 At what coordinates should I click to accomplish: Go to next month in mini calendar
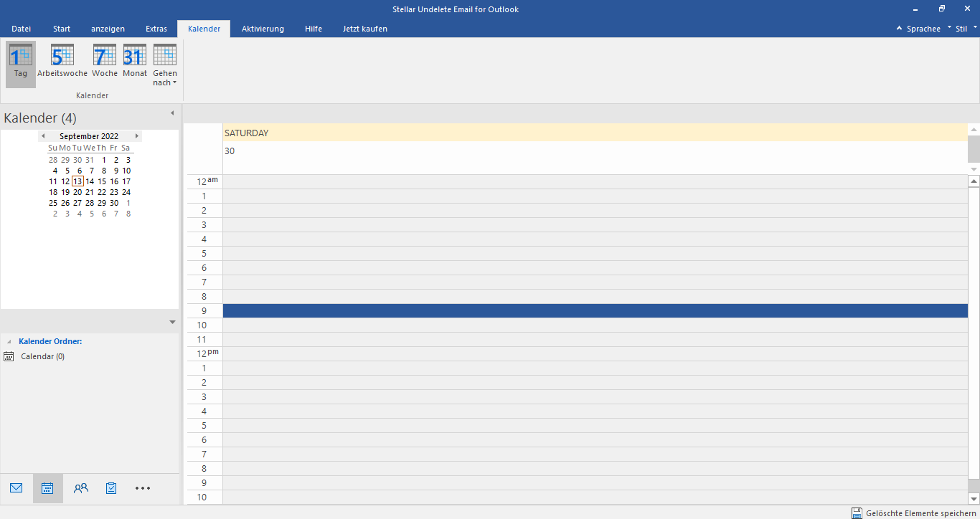coord(136,136)
